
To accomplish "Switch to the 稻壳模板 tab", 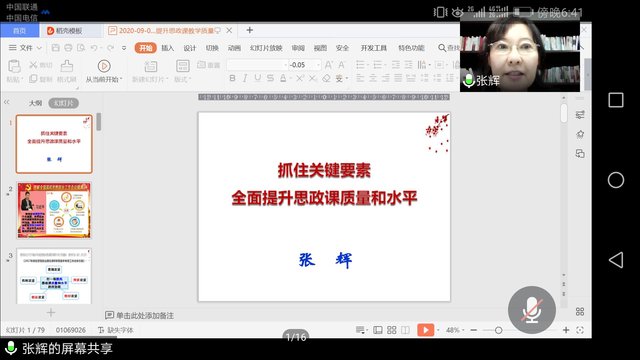I will (x=69, y=31).
